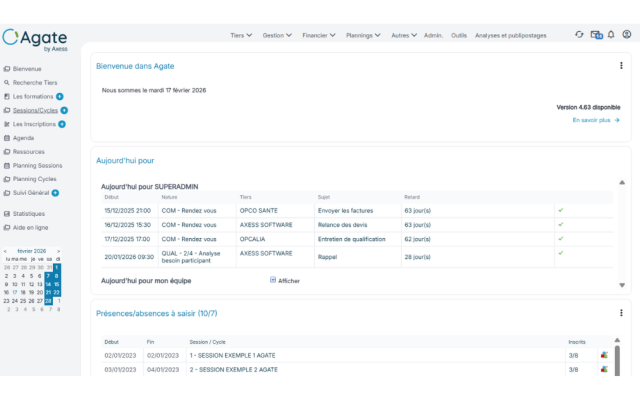640x400 pixels.
Task: Open the mail messages icon
Action: click(596, 35)
